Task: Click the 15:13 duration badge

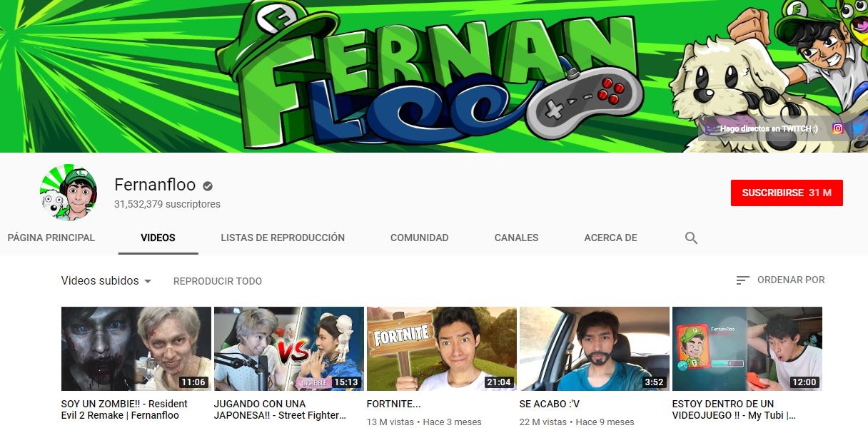Action: click(346, 382)
